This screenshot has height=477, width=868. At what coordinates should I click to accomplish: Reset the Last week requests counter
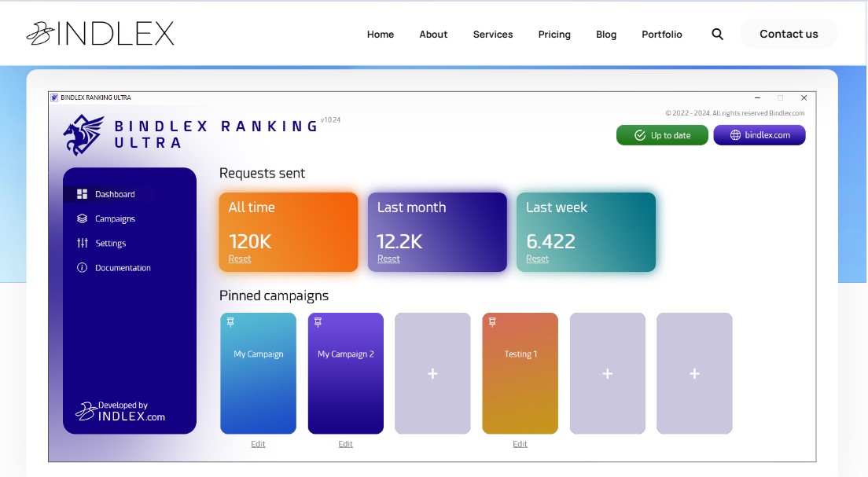coord(538,259)
